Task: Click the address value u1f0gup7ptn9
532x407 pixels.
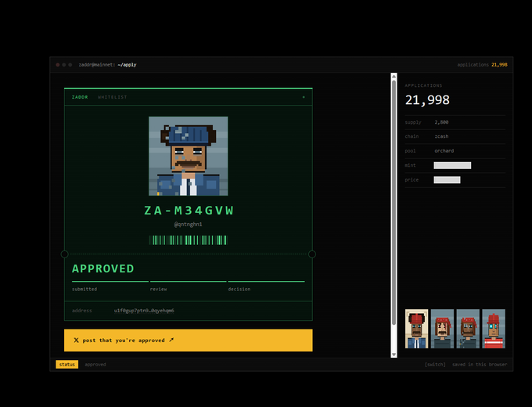Action: tap(144, 311)
